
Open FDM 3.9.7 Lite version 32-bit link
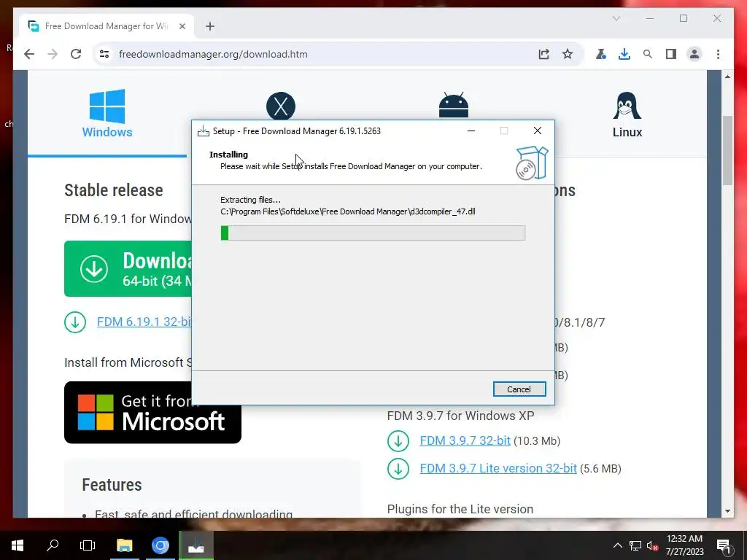(498, 468)
